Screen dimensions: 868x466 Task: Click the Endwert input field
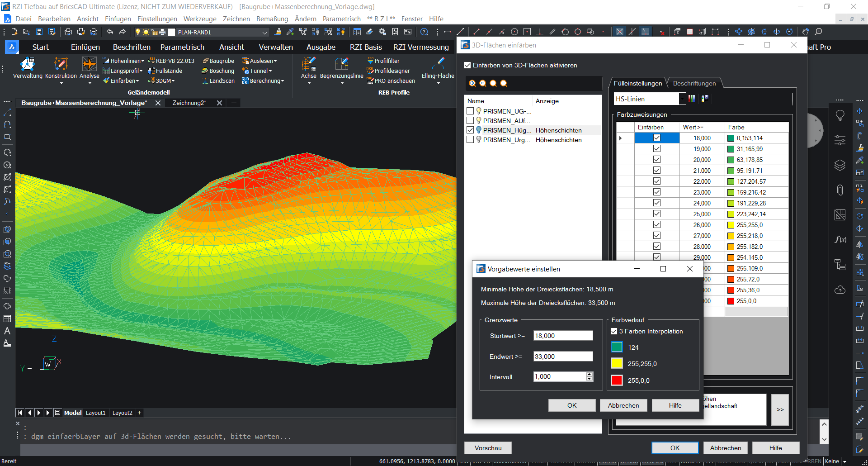pos(562,357)
